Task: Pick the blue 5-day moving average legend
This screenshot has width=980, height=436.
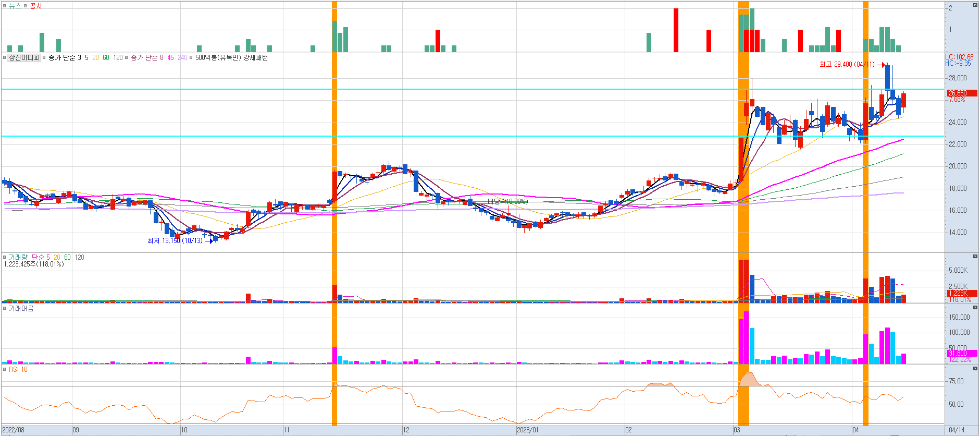Action: [86, 57]
